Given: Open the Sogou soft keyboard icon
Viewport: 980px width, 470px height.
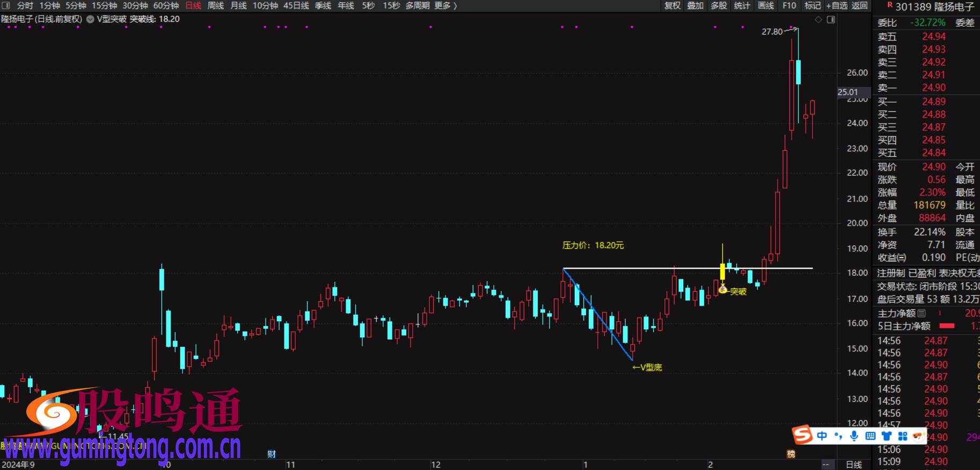Looking at the screenshot, I should tap(870, 436).
